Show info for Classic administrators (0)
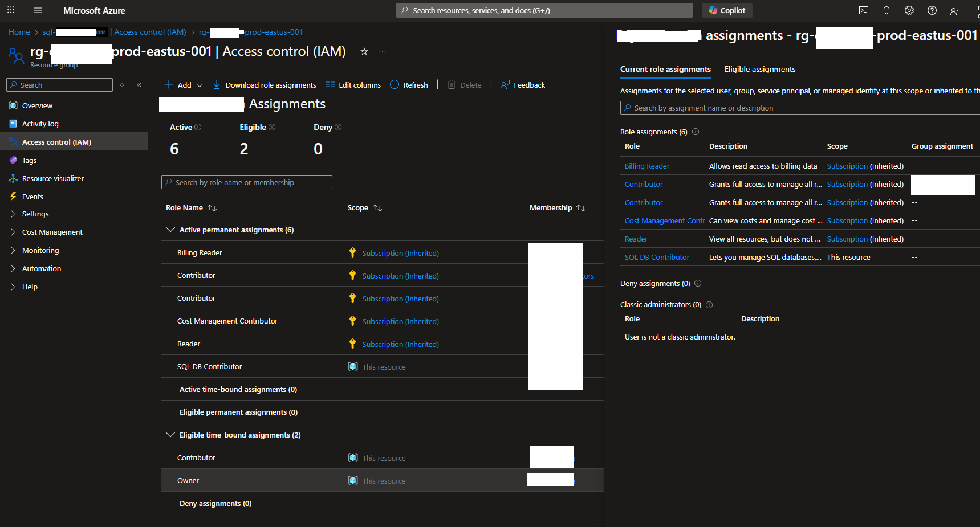The height and width of the screenshot is (527, 980). (709, 304)
